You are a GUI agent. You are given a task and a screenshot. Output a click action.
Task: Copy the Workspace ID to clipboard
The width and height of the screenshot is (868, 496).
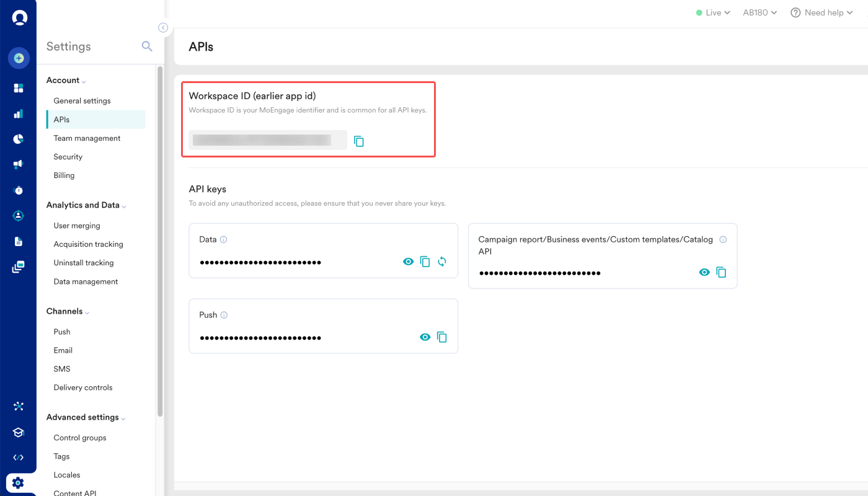point(359,141)
